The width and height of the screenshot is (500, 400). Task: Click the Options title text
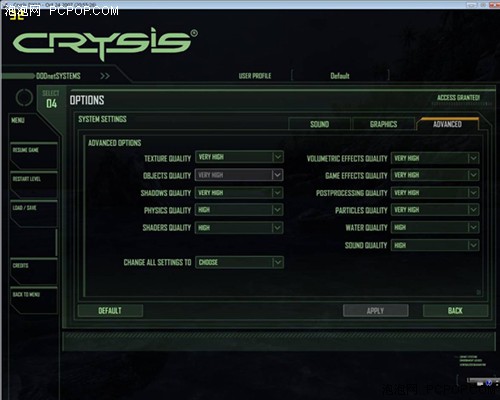87,100
